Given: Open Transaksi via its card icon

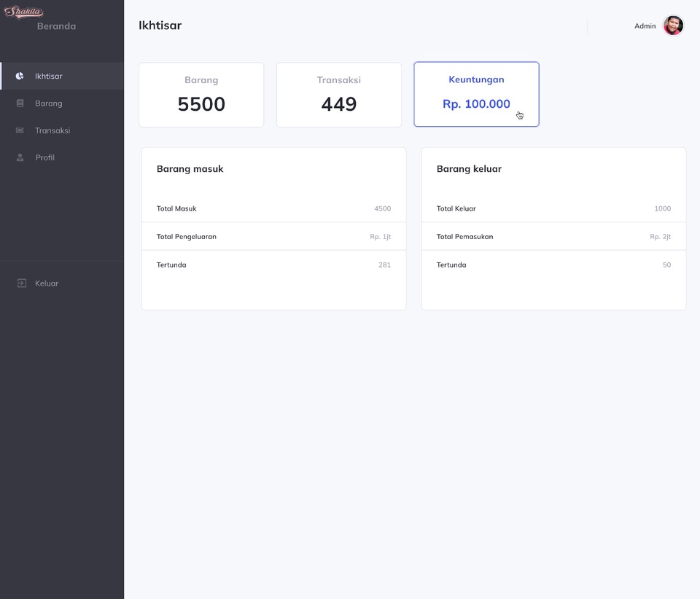Looking at the screenshot, I should click(20, 130).
